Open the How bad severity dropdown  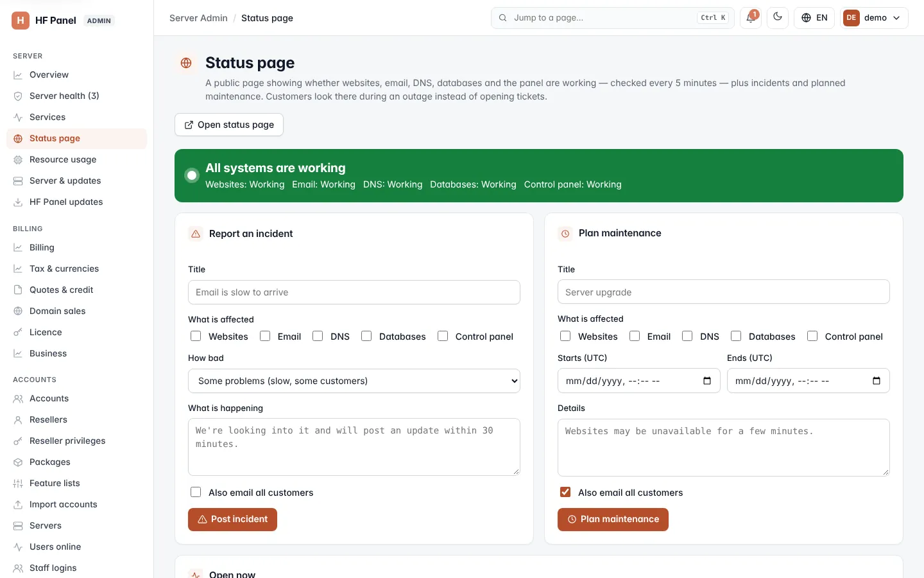click(x=354, y=381)
